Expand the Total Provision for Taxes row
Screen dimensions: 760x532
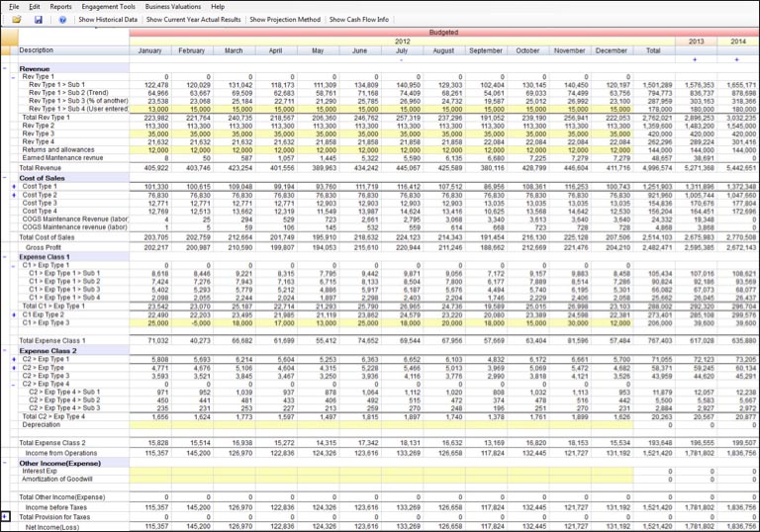[x=6, y=517]
